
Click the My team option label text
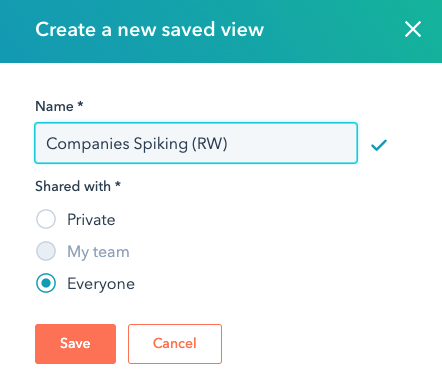click(x=98, y=252)
